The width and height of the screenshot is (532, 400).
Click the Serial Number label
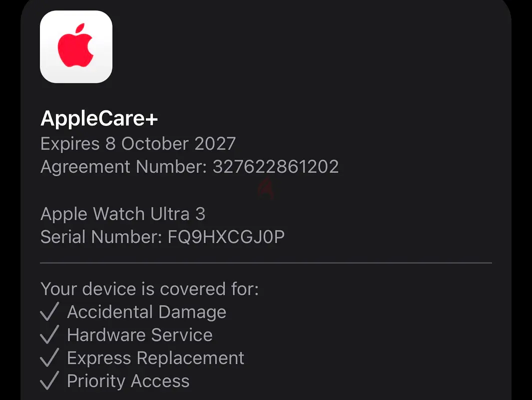pos(101,236)
